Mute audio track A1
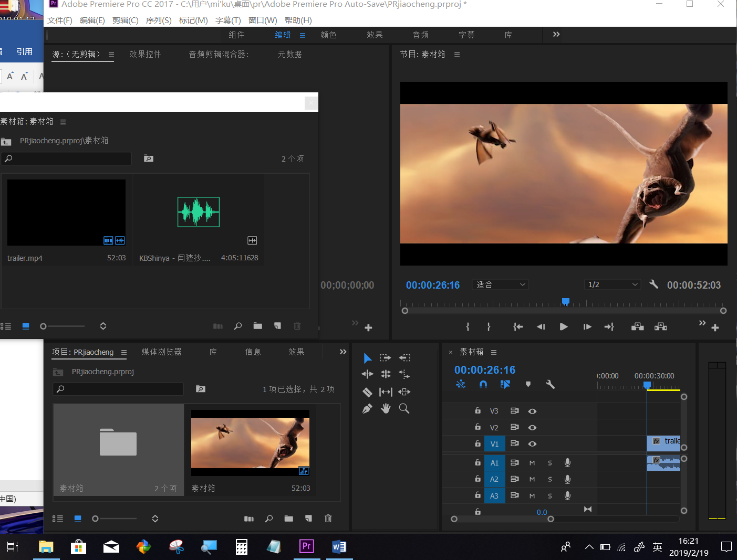This screenshot has height=560, width=737. click(532, 463)
